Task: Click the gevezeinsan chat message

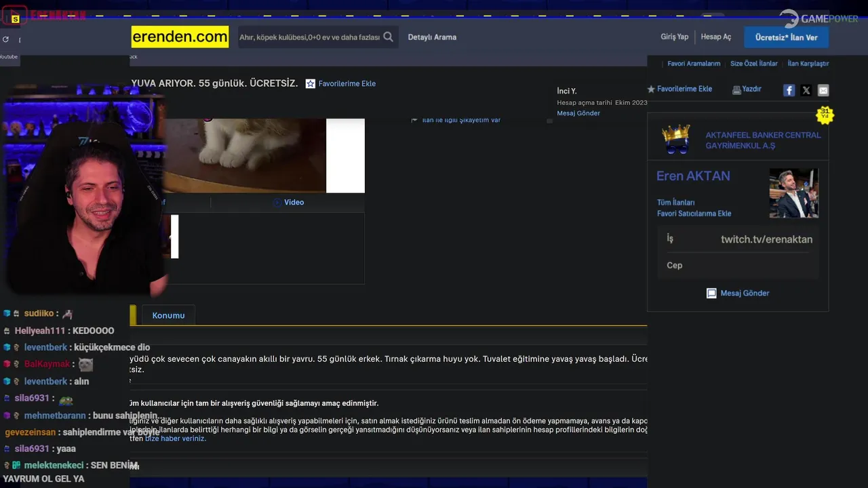Action: (82, 432)
